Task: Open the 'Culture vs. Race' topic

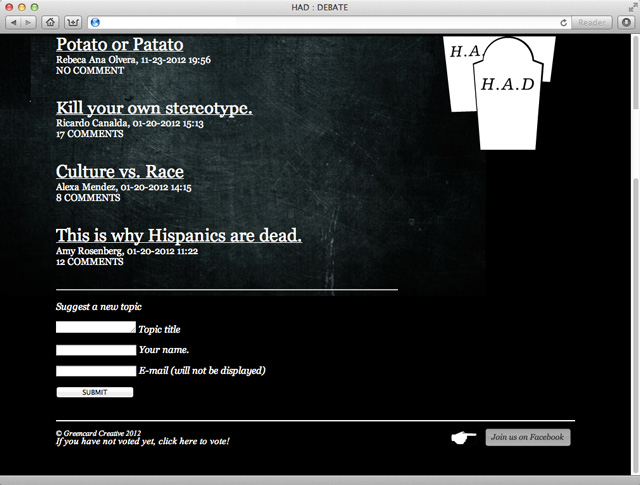Action: tap(120, 171)
